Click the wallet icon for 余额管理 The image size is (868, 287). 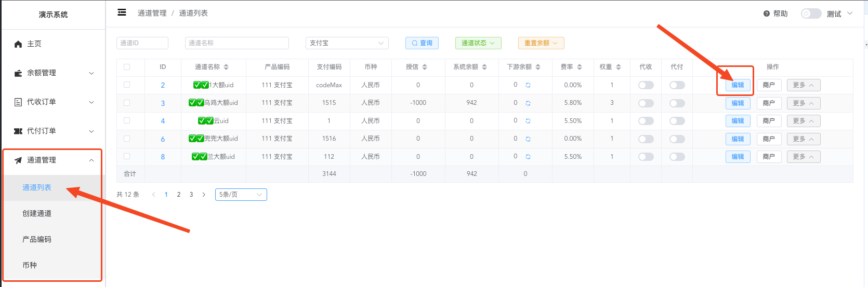(x=18, y=73)
